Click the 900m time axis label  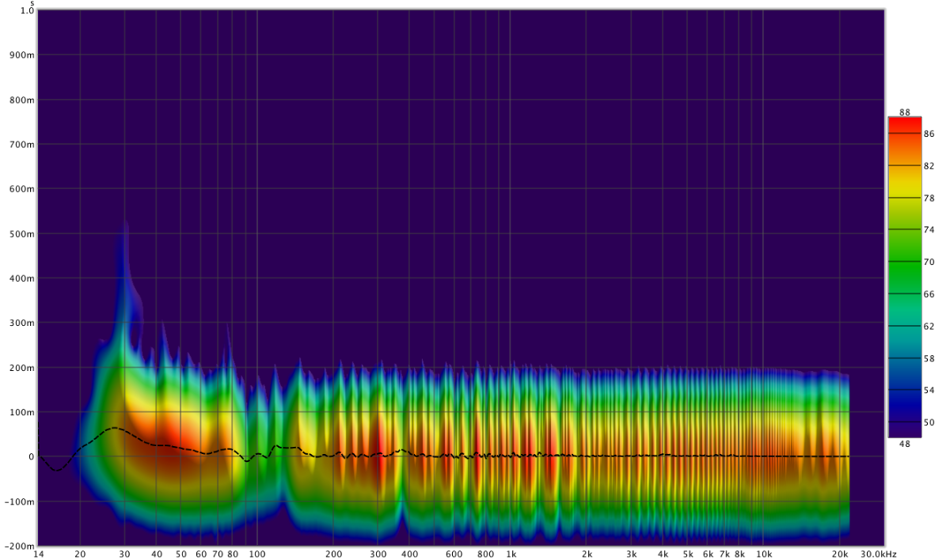(x=21, y=55)
